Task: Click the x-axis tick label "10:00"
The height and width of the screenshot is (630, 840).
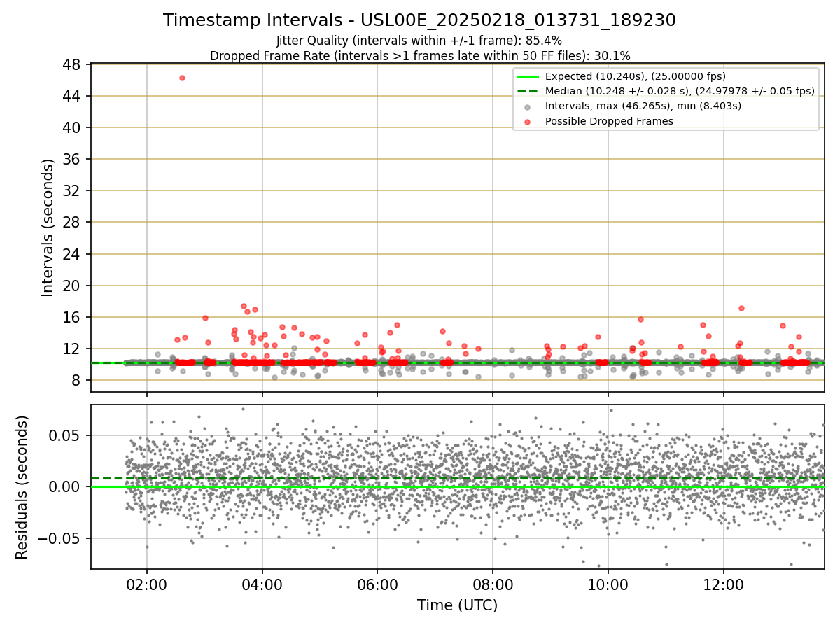Action: [608, 584]
